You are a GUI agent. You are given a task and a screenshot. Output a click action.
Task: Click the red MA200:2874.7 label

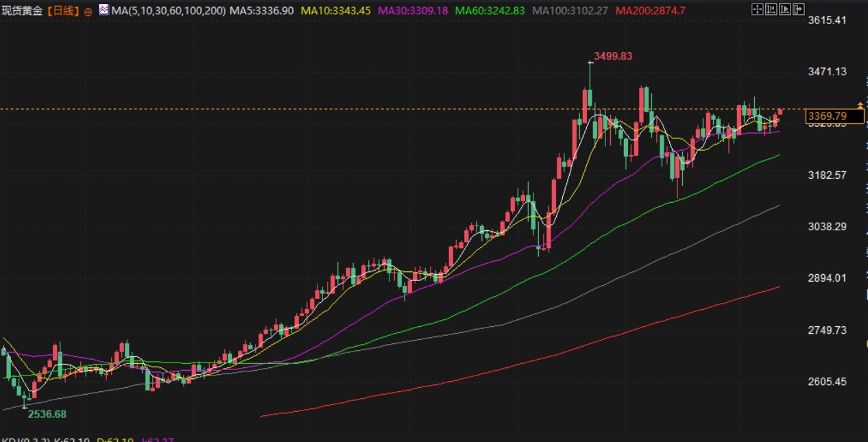[651, 11]
